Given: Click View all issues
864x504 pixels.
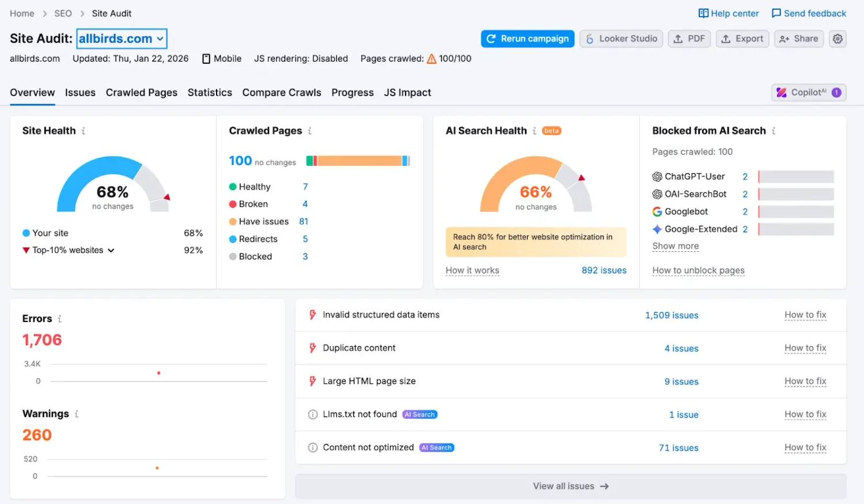Looking at the screenshot, I should click(x=570, y=486).
